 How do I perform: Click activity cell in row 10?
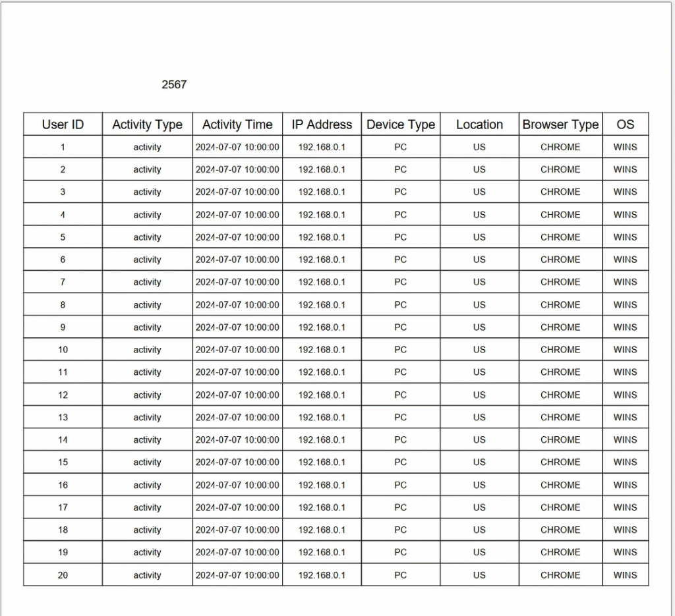pos(147,349)
